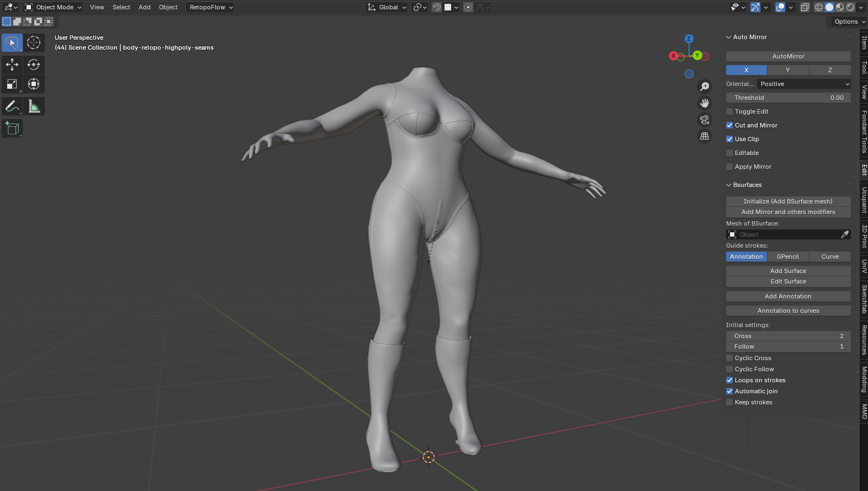Uncheck Use Clip option
This screenshot has height=491, width=868.
coord(729,139)
